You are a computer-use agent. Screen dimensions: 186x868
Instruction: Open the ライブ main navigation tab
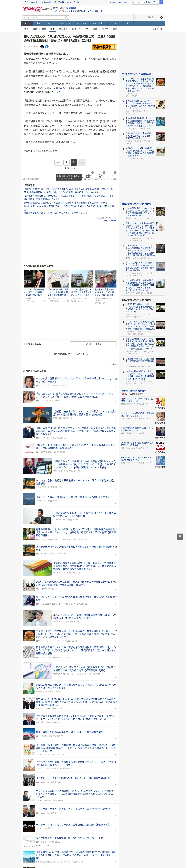(x=49, y=24)
